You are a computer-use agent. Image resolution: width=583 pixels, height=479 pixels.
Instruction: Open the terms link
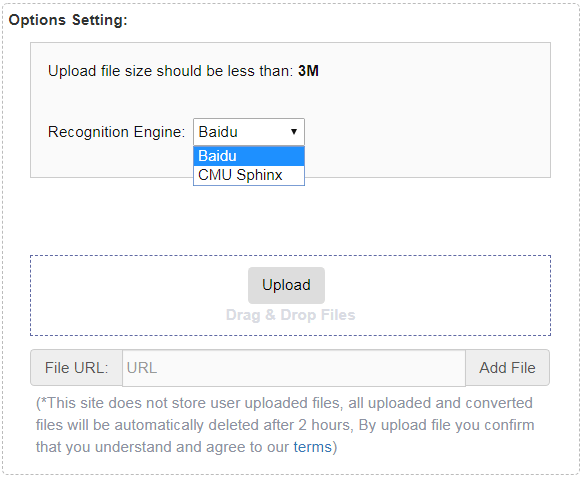pos(312,447)
